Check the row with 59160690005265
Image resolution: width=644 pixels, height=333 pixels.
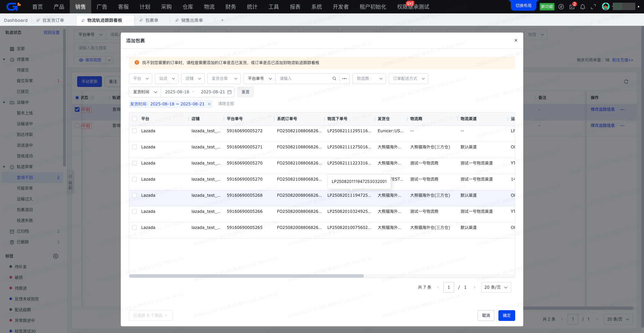tap(135, 228)
